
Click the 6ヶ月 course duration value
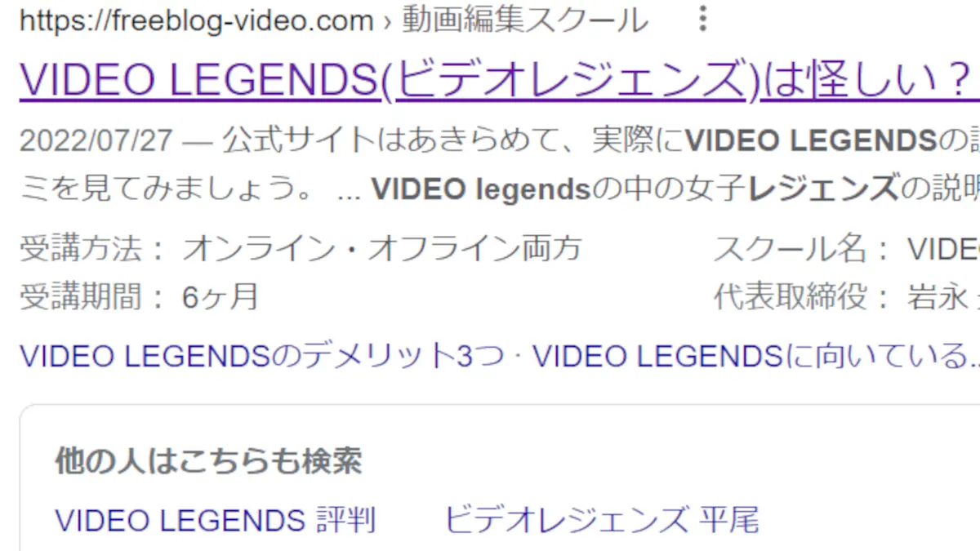[x=220, y=297]
